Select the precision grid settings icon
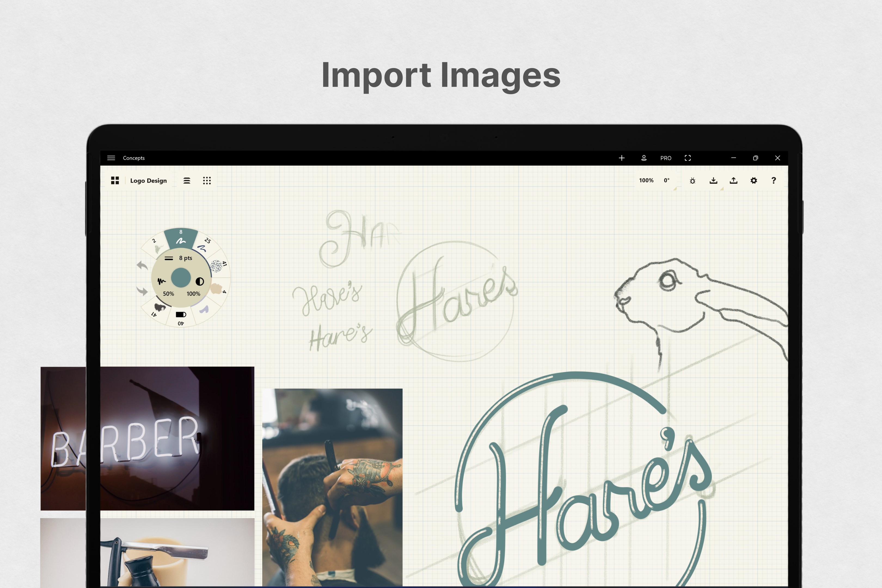 (x=207, y=181)
